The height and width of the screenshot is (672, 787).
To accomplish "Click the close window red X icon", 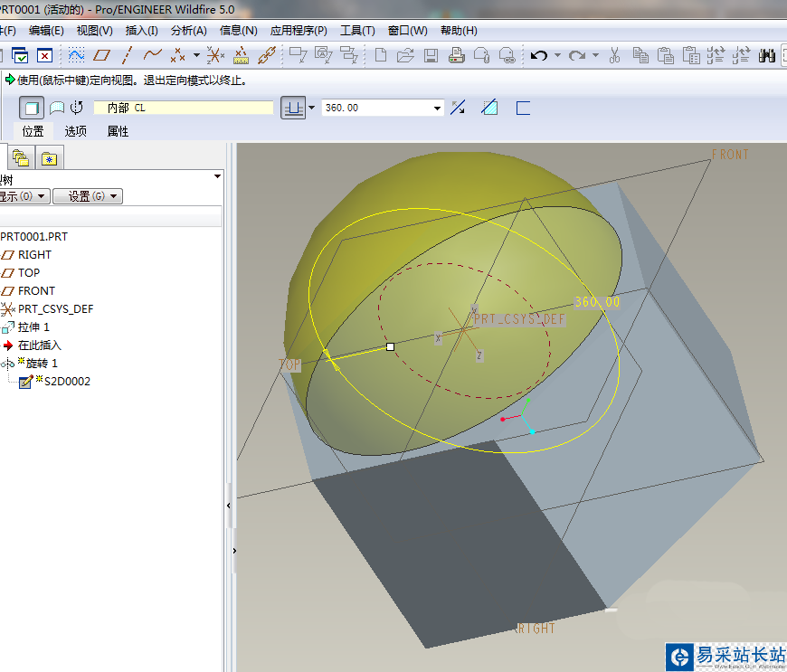I will pos(44,54).
